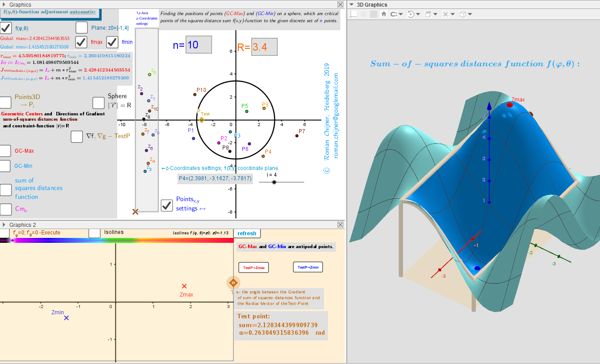Click the i = 4 slider handle
Viewport: 600px width, 364px height.
274,182
